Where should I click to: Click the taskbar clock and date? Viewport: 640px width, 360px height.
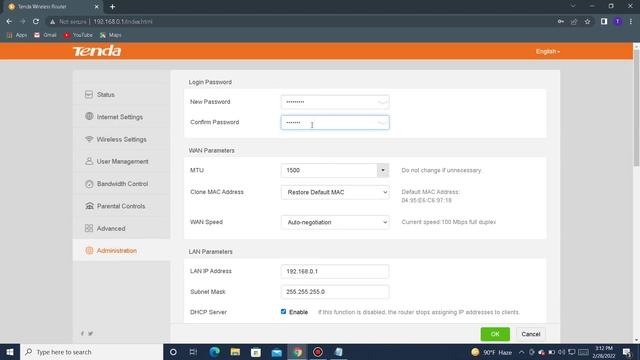pyautogui.click(x=604, y=352)
